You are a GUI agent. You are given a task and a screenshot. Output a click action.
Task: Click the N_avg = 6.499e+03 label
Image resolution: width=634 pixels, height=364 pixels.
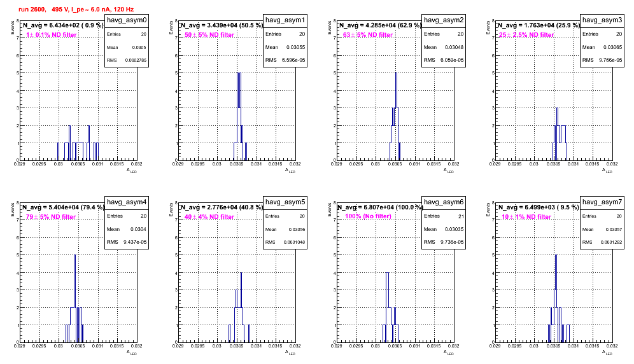[539, 207]
